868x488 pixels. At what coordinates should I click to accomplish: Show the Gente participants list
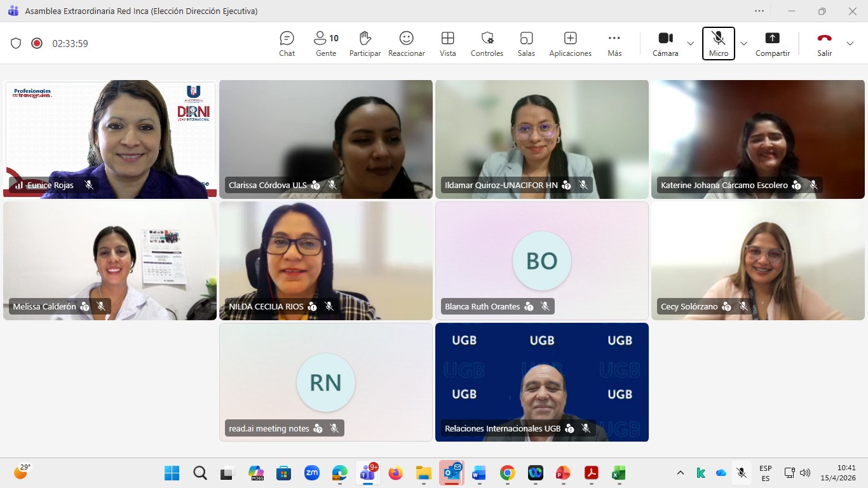(326, 43)
